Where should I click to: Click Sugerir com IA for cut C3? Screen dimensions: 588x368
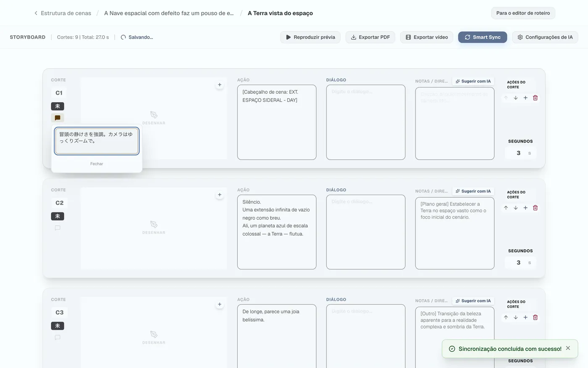[x=473, y=301]
